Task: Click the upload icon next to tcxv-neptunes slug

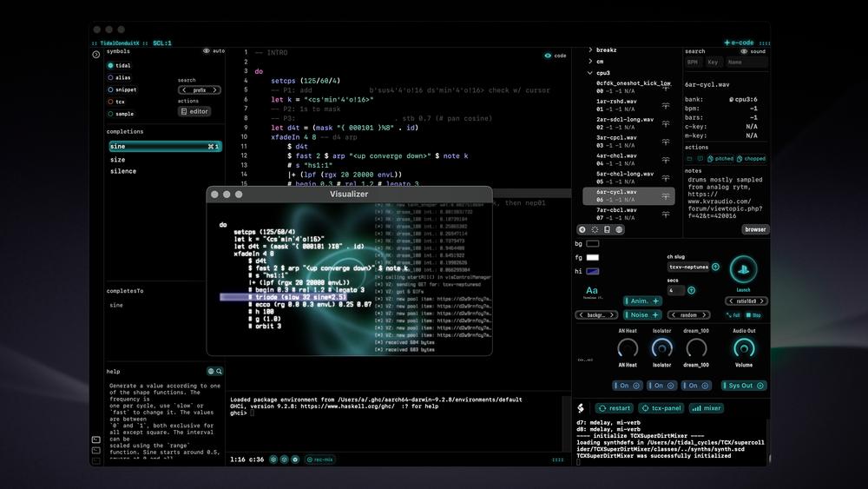Action: click(716, 267)
